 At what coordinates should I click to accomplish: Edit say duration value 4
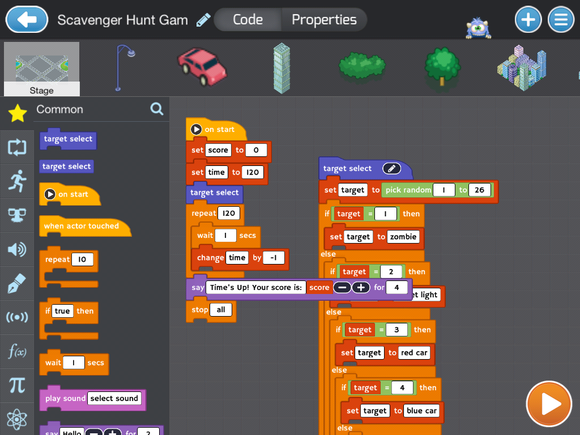point(397,287)
